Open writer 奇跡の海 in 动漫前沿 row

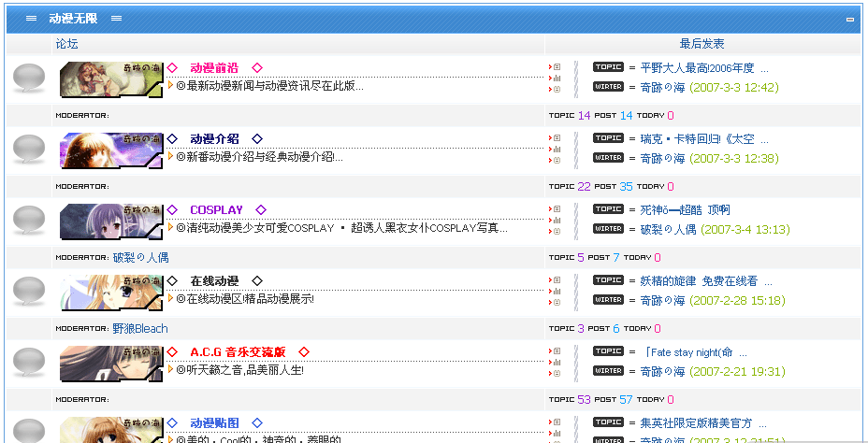662,87
